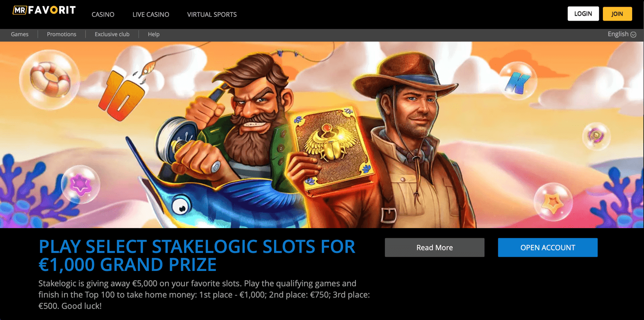Click the Mr Favorit logo
644x320 pixels.
coord(44,10)
